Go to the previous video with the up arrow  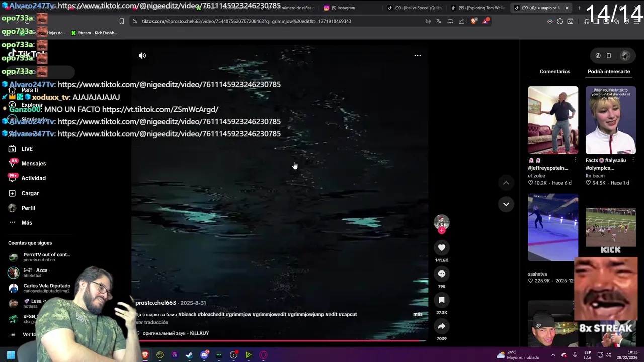coord(506,183)
